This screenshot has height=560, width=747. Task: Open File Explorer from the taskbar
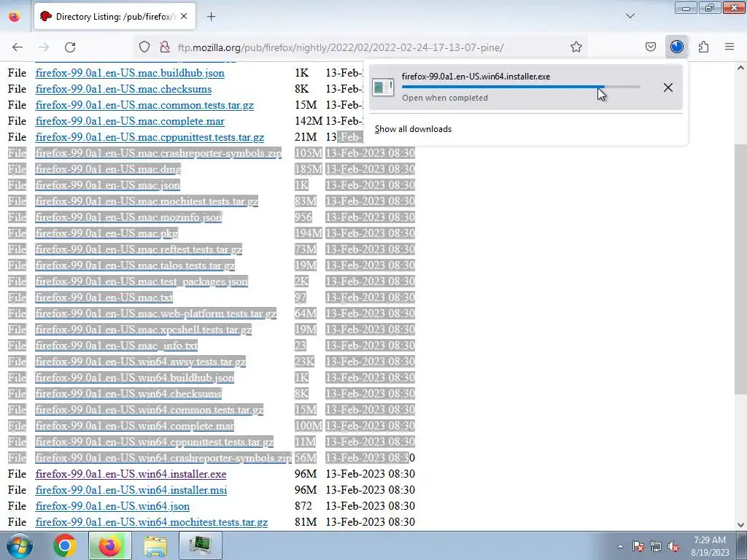coord(155,545)
